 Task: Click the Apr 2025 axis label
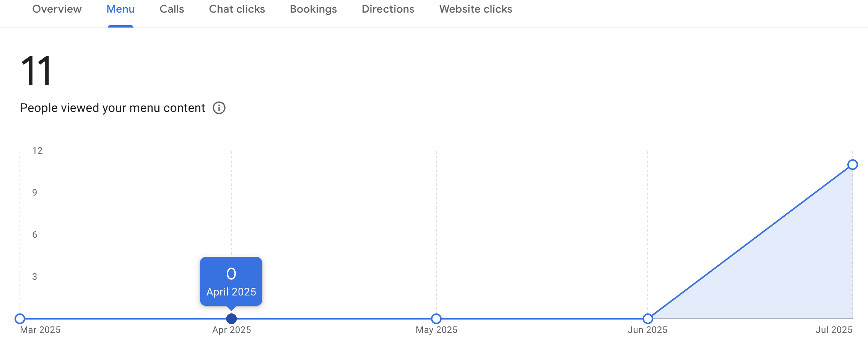click(232, 330)
